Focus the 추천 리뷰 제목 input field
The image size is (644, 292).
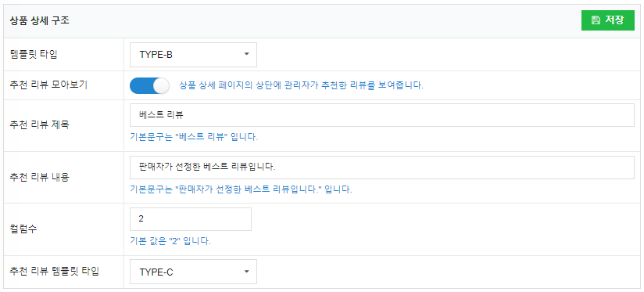(x=382, y=115)
